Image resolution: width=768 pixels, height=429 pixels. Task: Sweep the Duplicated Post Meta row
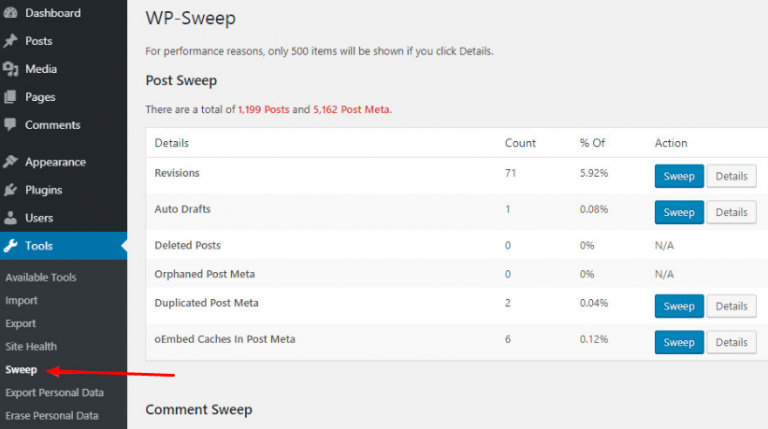[679, 306]
